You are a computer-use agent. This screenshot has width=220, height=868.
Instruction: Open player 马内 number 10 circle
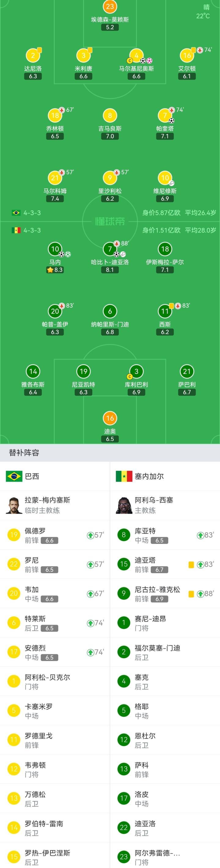[55, 249]
